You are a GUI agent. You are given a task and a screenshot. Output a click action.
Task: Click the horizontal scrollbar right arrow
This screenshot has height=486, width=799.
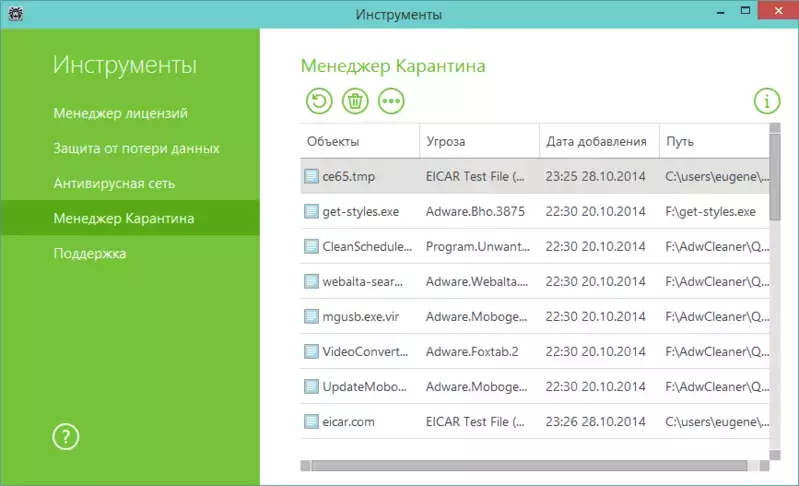pos(764,466)
